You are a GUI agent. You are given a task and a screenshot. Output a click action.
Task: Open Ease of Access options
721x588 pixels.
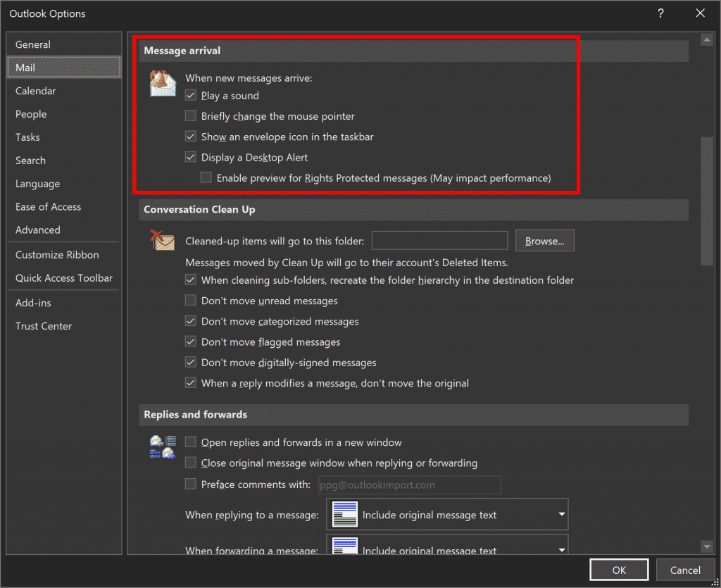coord(64,207)
